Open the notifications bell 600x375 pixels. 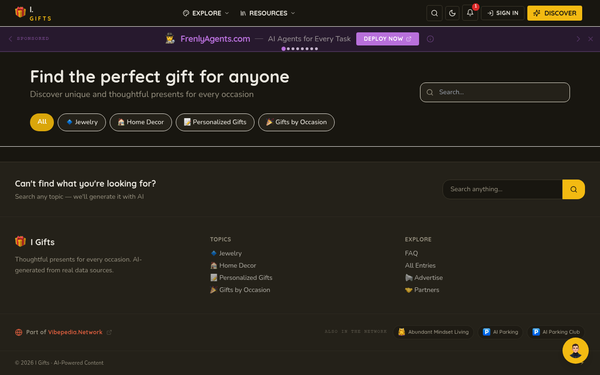pyautogui.click(x=470, y=13)
